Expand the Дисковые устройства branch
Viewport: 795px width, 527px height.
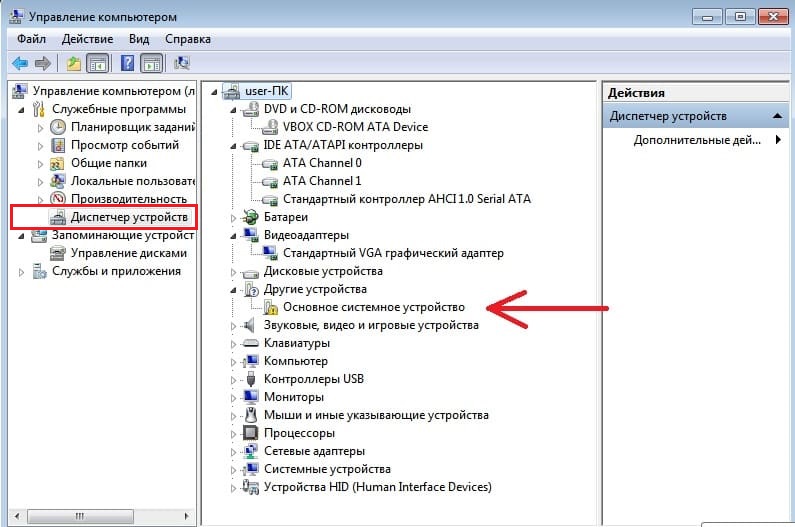233,272
